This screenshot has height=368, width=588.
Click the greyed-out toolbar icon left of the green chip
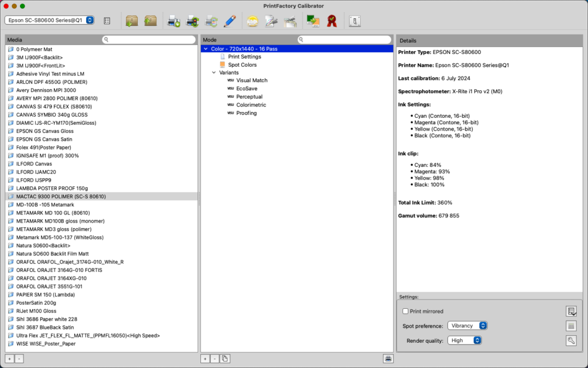coord(290,21)
